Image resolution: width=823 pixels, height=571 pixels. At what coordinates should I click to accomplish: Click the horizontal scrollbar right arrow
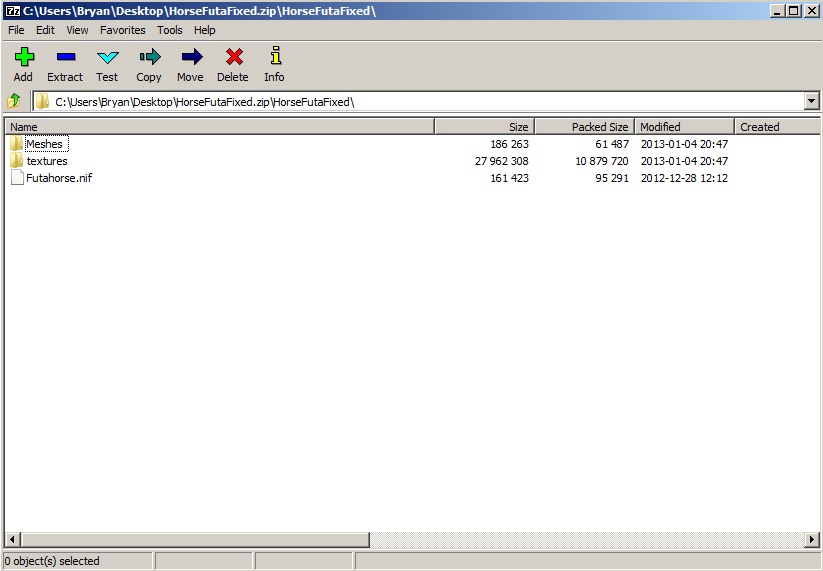[811, 540]
